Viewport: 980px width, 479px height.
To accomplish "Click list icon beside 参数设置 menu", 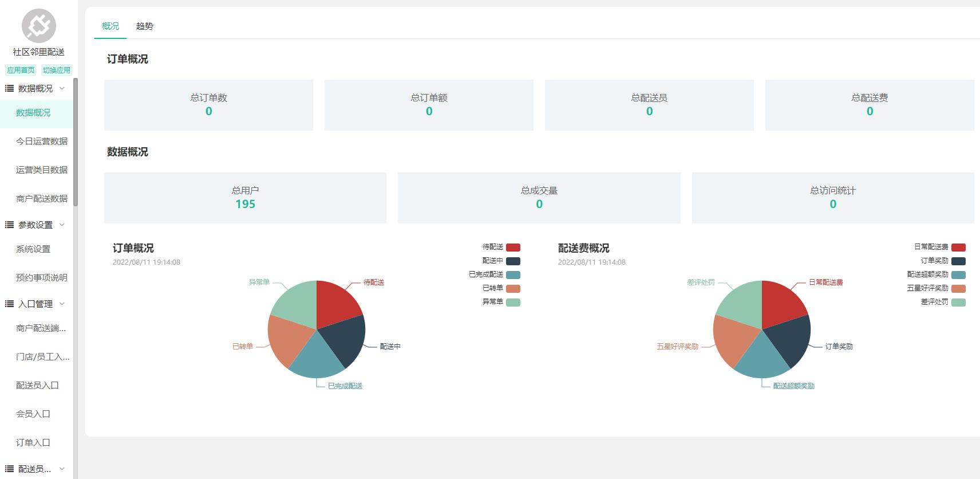I will coord(9,225).
